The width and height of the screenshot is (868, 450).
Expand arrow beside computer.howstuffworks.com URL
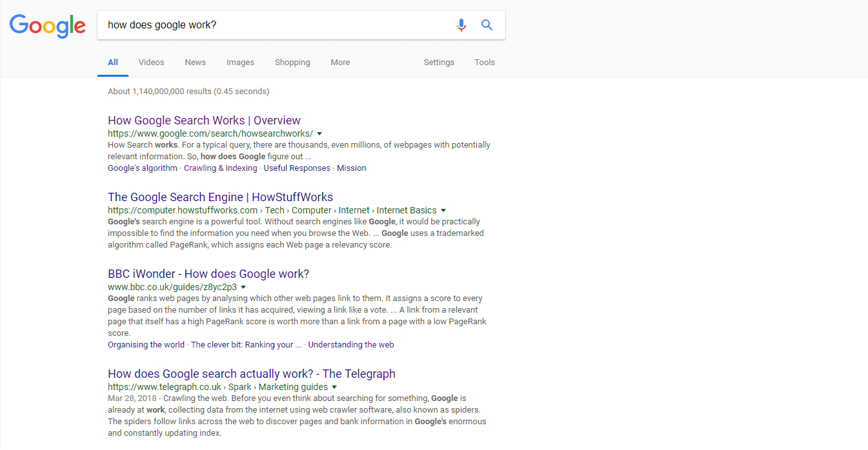click(x=443, y=210)
